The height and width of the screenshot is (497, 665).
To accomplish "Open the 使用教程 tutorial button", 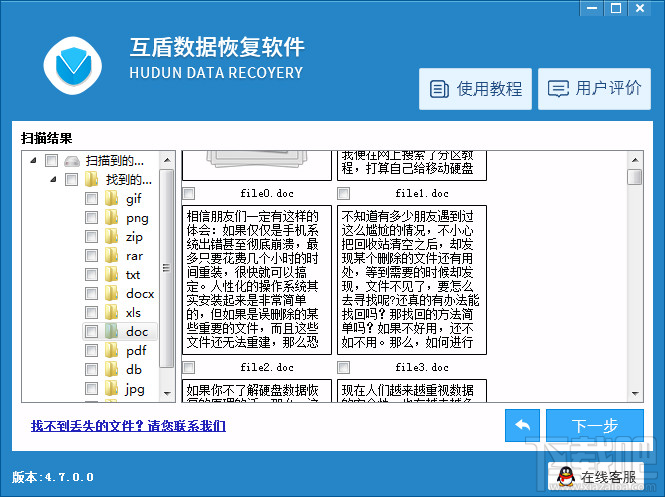I will coord(475,89).
